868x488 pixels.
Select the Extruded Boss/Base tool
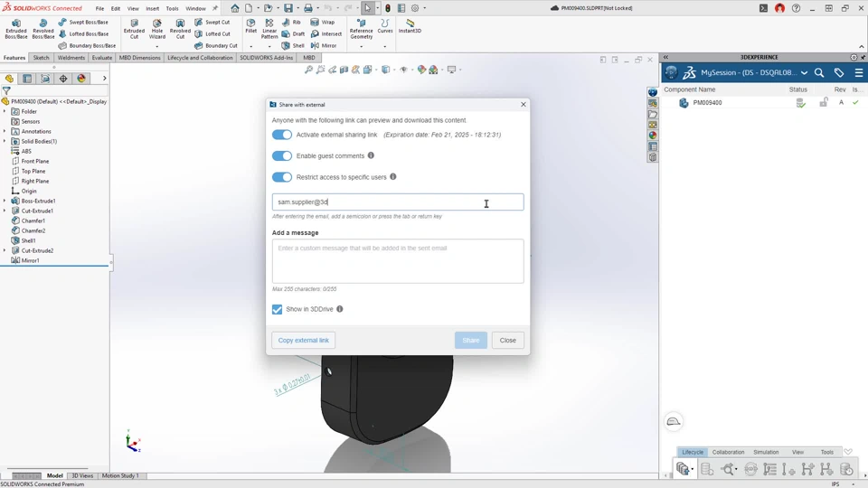tap(16, 29)
